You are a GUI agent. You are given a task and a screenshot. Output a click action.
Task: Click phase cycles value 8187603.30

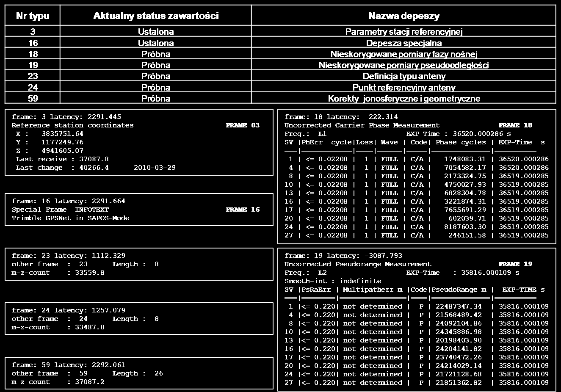click(465, 227)
